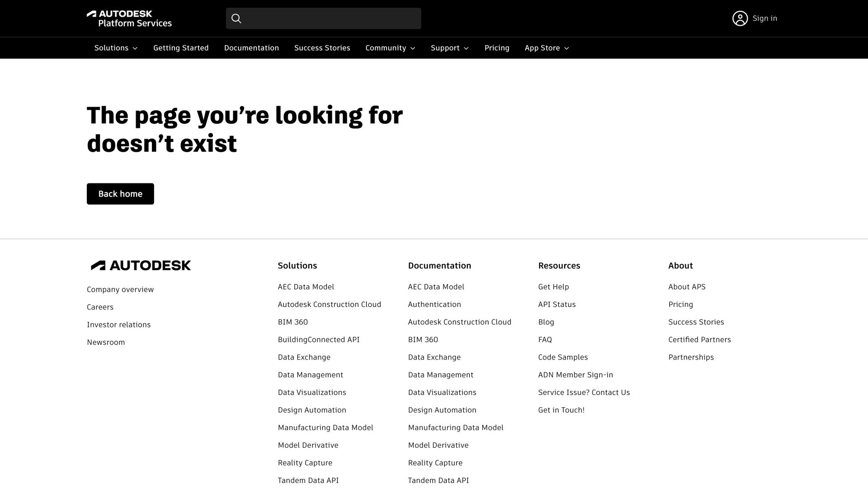Open Documentation in the nav bar

(x=251, y=48)
